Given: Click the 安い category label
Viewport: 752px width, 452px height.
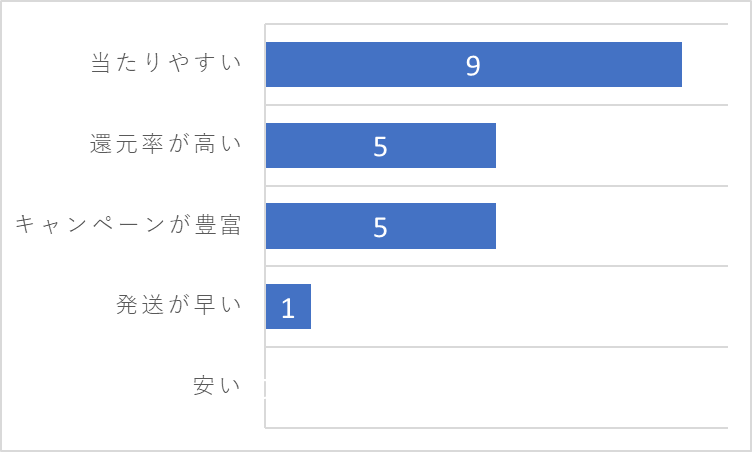Looking at the screenshot, I should (x=217, y=385).
